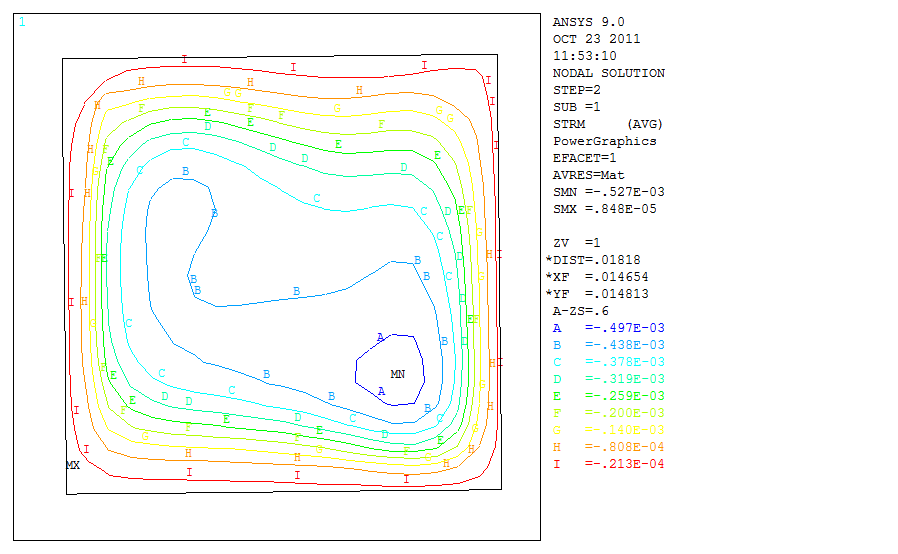Click legend entry C =-.378E-03

[x=608, y=362]
